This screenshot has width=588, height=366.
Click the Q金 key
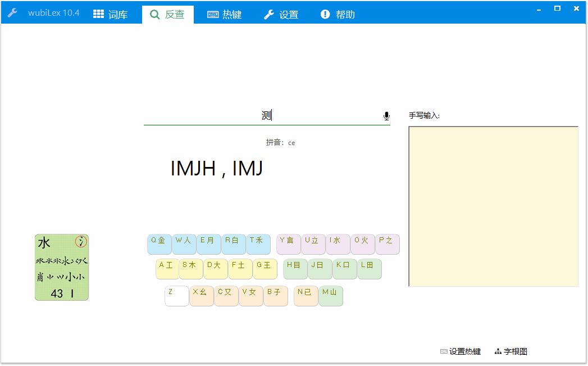(x=159, y=244)
